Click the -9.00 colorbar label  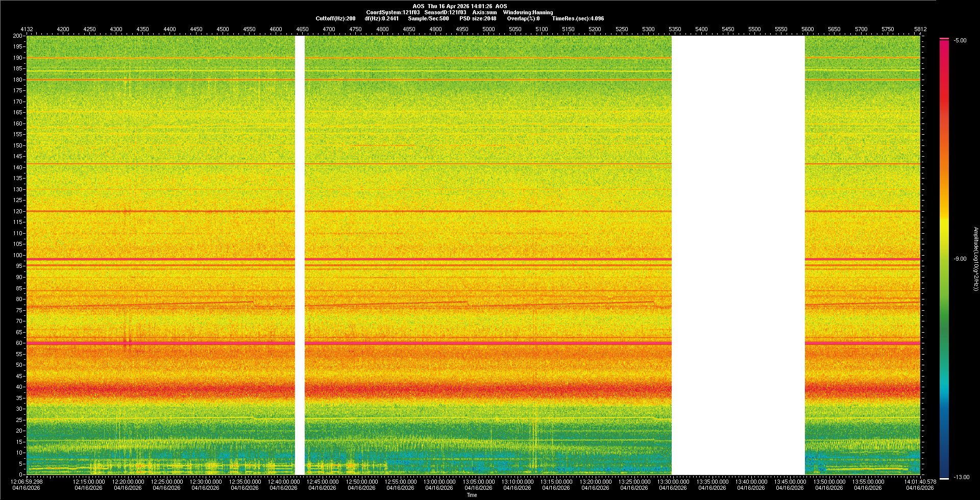960,259
